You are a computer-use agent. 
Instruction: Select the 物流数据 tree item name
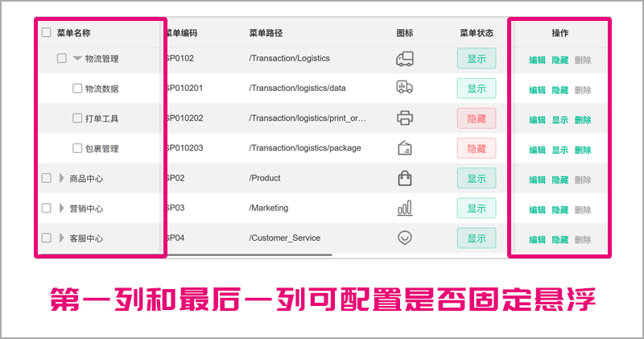[x=102, y=89]
